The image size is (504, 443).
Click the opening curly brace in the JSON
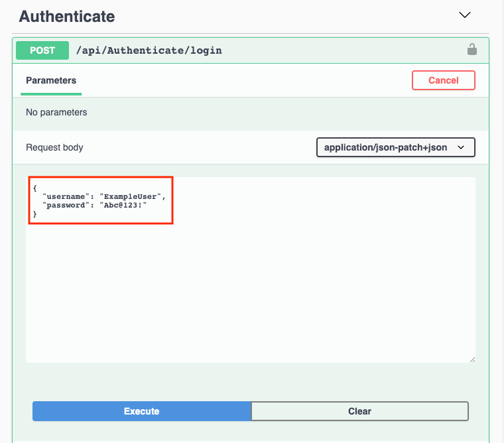(34, 188)
